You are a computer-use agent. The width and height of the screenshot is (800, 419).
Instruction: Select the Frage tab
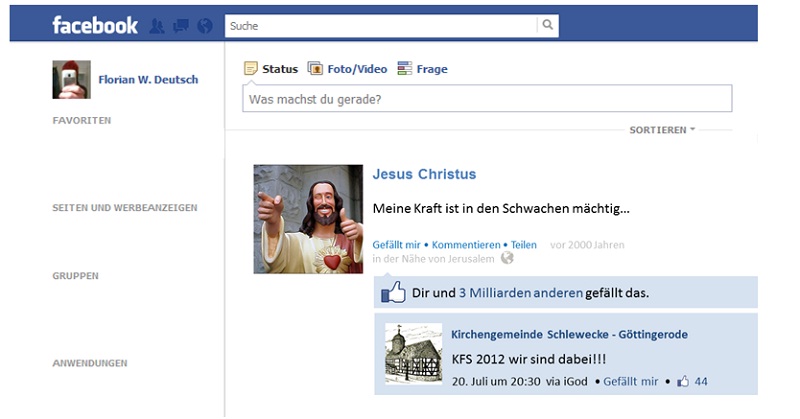pos(432,69)
